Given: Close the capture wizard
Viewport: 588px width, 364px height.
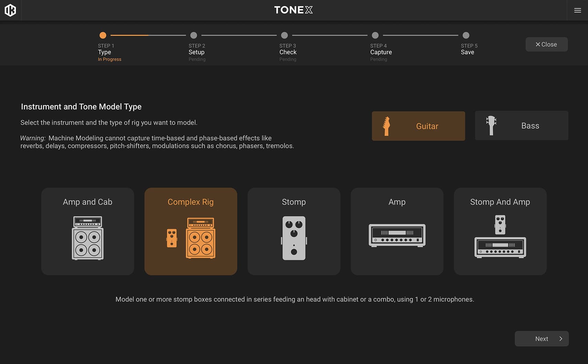Looking at the screenshot, I should 546,44.
